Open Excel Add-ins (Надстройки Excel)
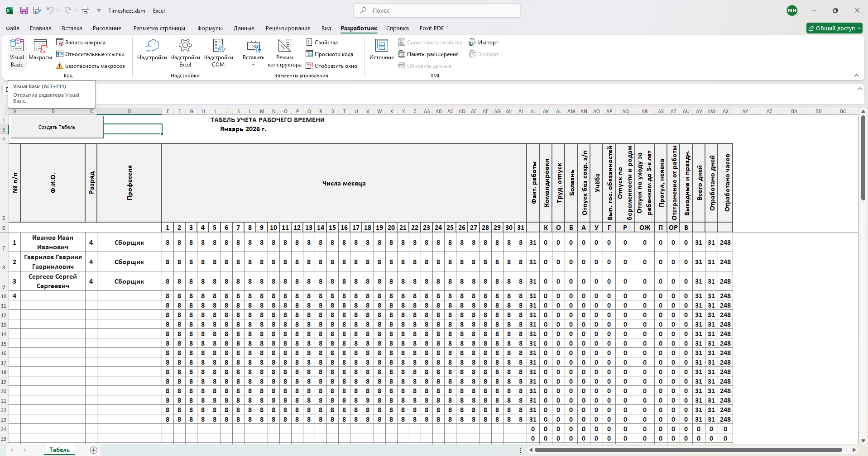868x456 pixels. 185,53
